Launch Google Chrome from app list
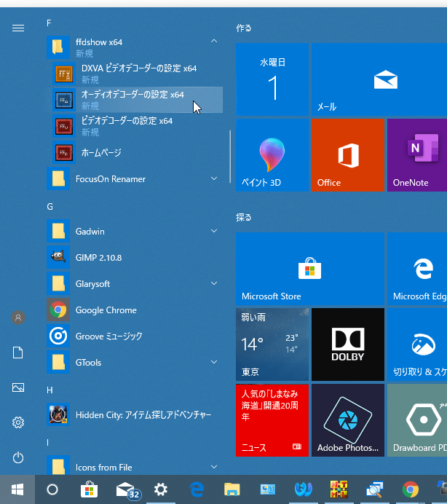 coord(135,310)
